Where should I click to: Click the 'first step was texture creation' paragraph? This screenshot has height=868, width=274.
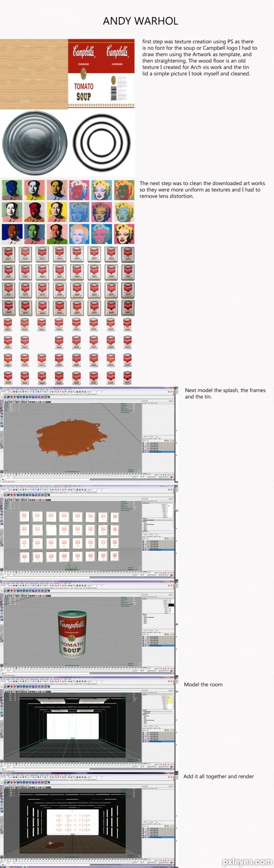(200, 57)
